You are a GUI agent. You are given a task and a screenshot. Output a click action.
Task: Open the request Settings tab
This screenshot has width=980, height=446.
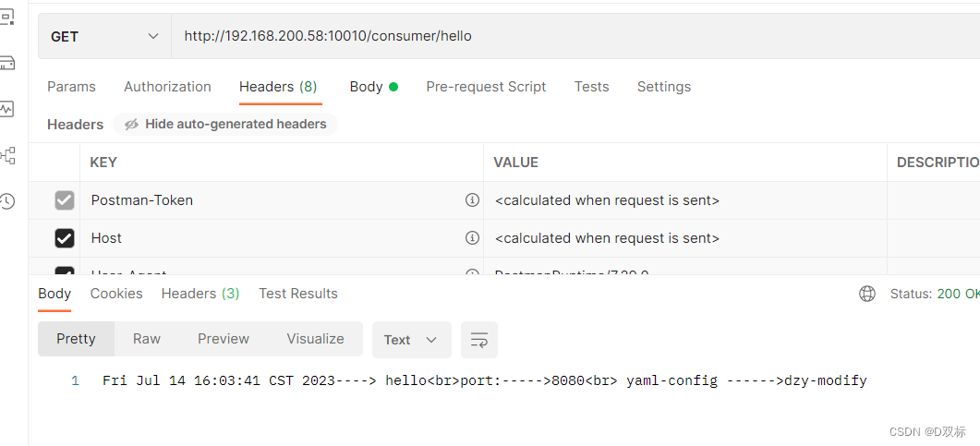point(664,87)
